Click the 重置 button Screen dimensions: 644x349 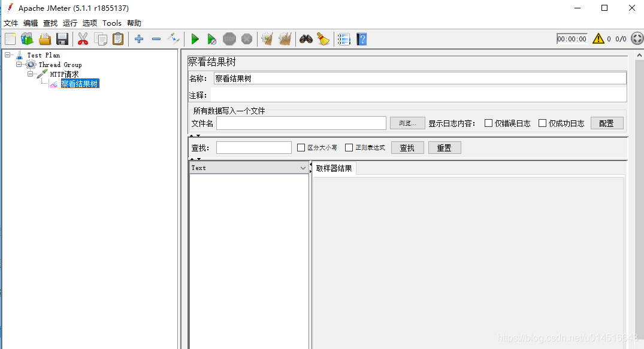click(x=445, y=148)
